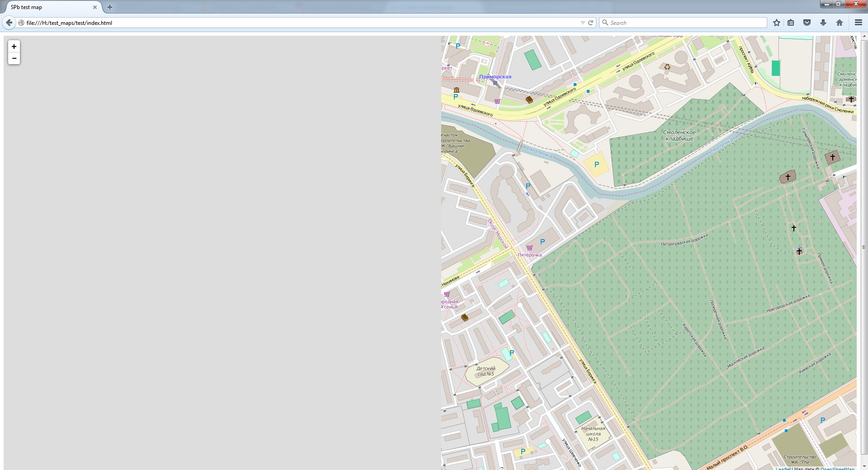The image size is (868, 470).
Task: Open the downloads panel
Action: [x=823, y=23]
